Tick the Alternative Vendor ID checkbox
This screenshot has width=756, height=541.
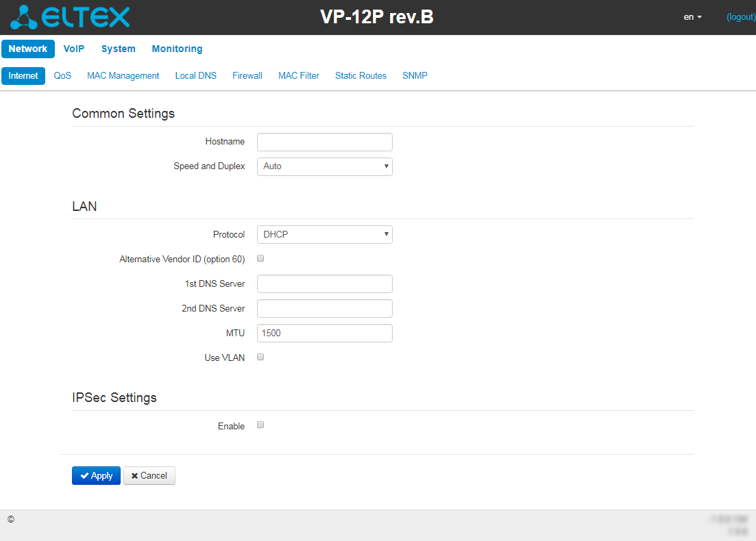(x=260, y=258)
